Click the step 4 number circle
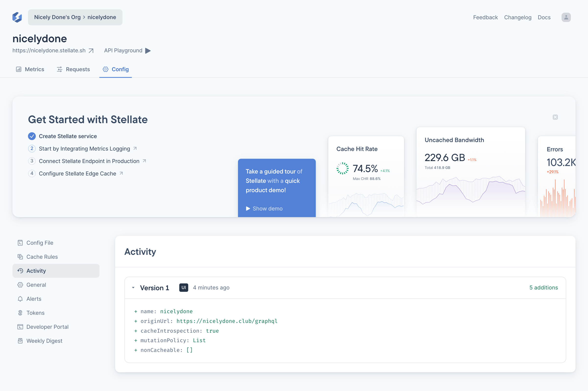This screenshot has width=588, height=391. (32, 174)
